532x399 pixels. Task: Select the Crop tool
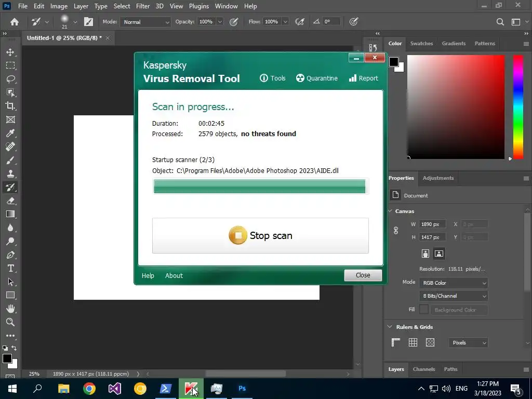click(10, 106)
